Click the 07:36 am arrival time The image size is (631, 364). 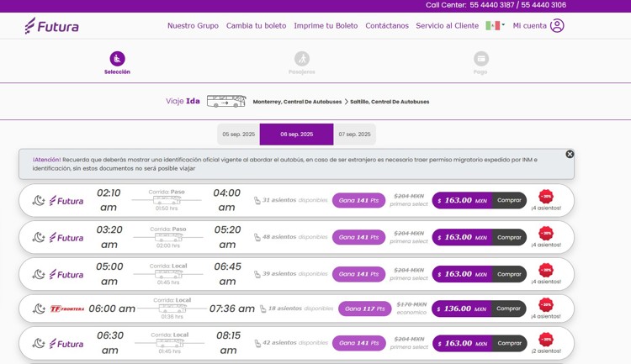(x=232, y=309)
